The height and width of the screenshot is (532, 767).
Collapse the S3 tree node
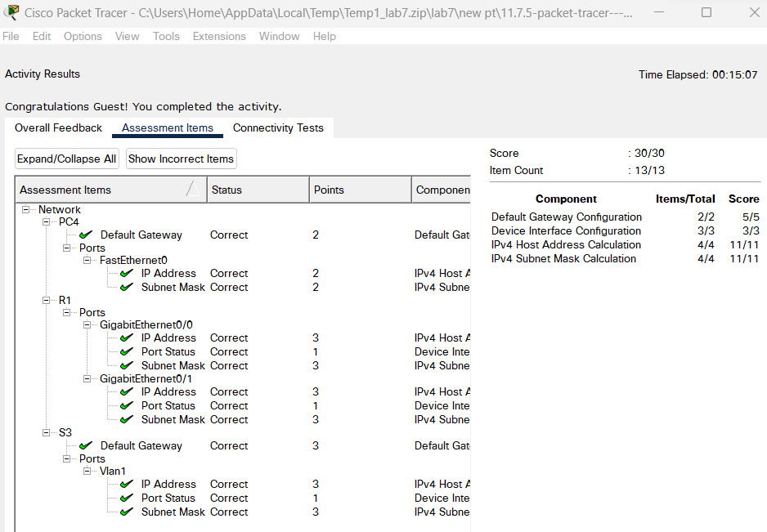click(x=46, y=432)
